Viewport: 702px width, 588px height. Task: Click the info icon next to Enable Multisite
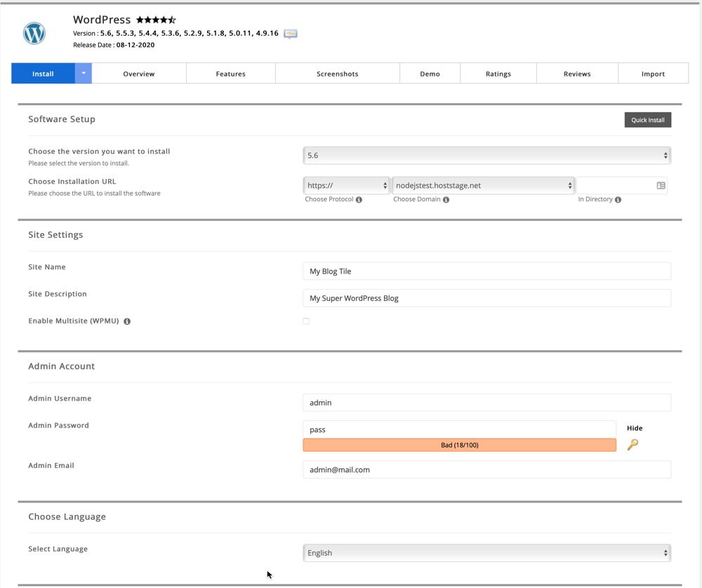point(127,321)
